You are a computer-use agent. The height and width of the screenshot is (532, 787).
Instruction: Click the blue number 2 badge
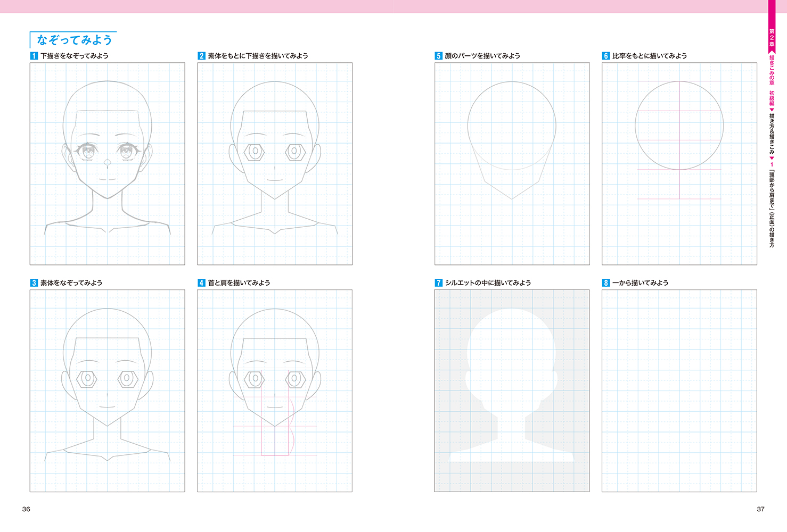201,56
